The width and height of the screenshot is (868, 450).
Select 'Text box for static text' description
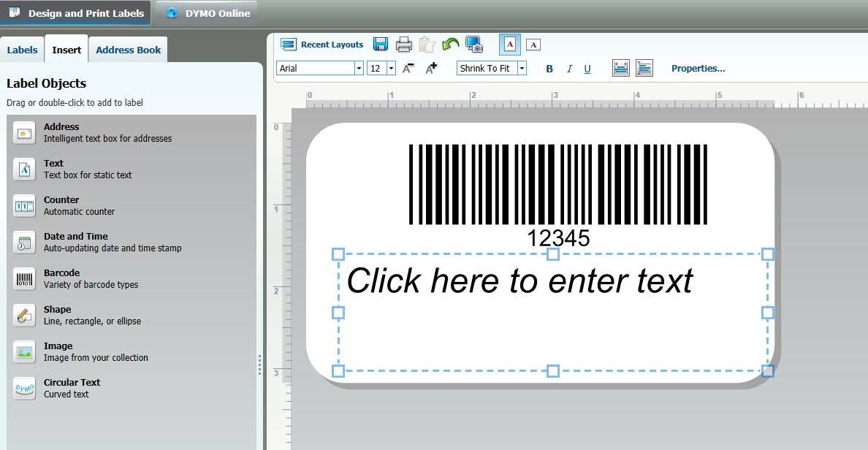tap(88, 175)
